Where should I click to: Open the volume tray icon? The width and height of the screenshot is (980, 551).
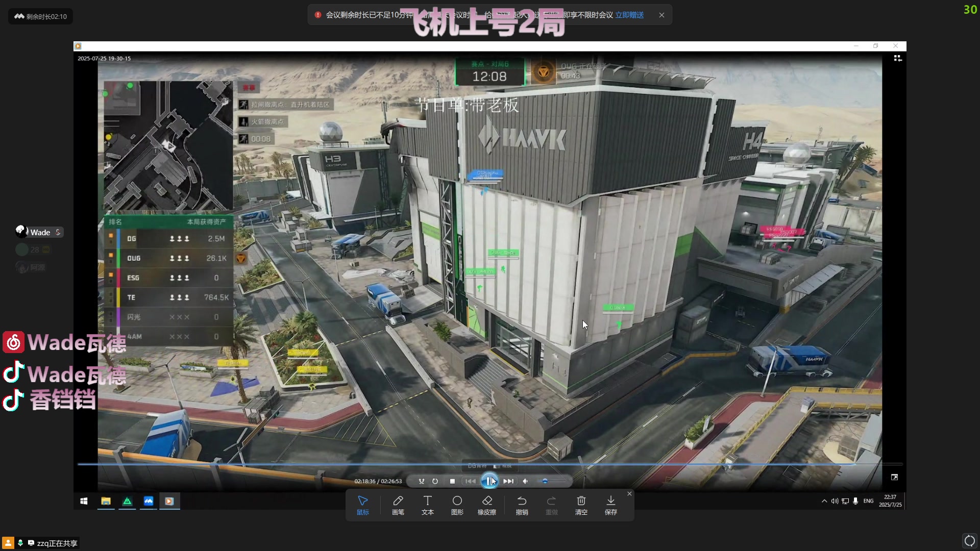(835, 501)
